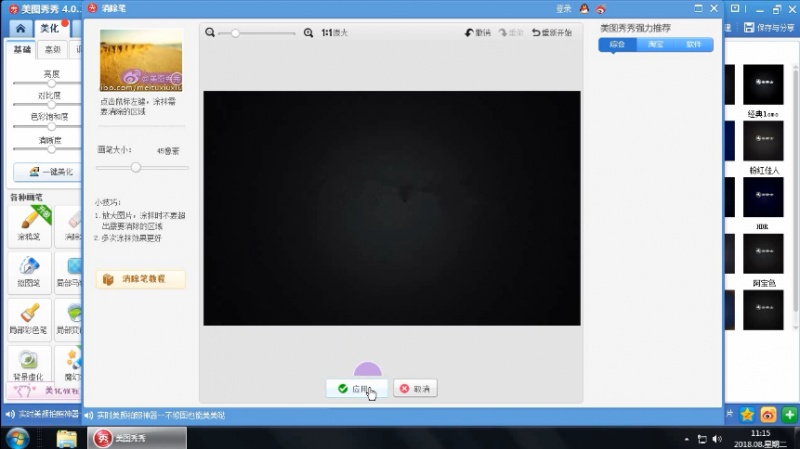The width and height of the screenshot is (800, 449).
Task: Click the 美图秀秀 taskbar button
Action: (137, 438)
